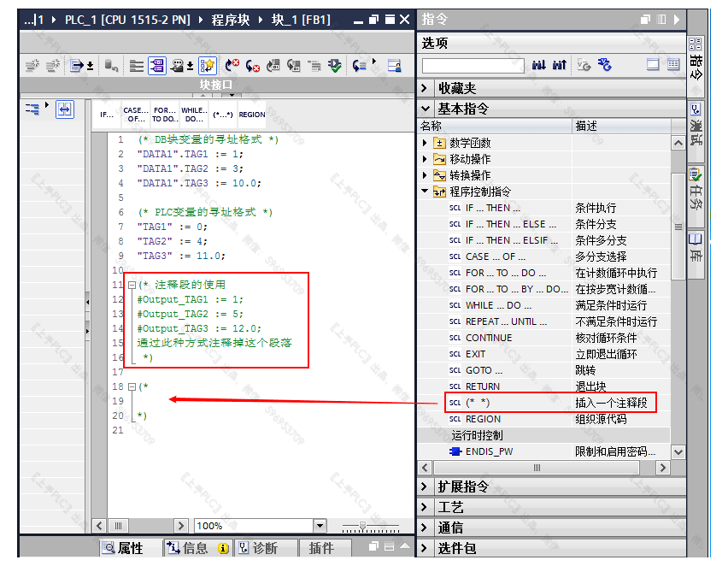Click the ENDIS_PW block icon
The width and height of the screenshot is (728, 566).
tap(455, 451)
